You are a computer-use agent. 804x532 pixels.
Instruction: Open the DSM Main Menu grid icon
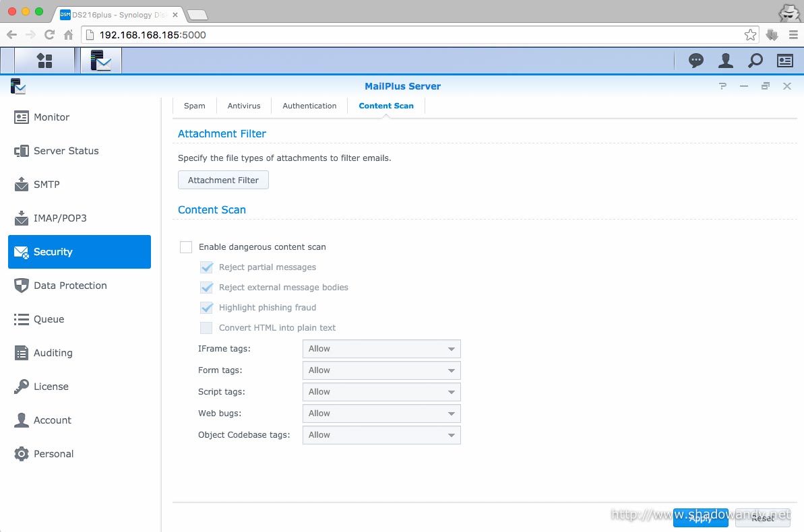pos(44,61)
